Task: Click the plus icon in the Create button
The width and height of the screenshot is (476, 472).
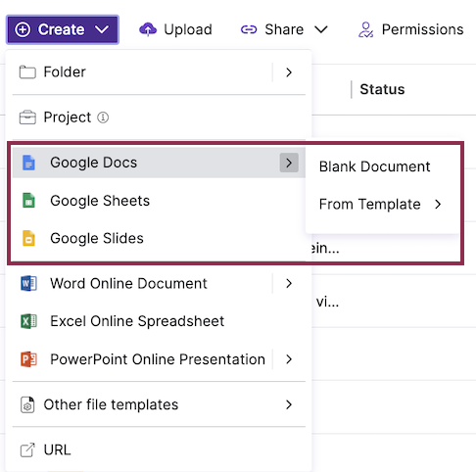Action: pyautogui.click(x=23, y=29)
